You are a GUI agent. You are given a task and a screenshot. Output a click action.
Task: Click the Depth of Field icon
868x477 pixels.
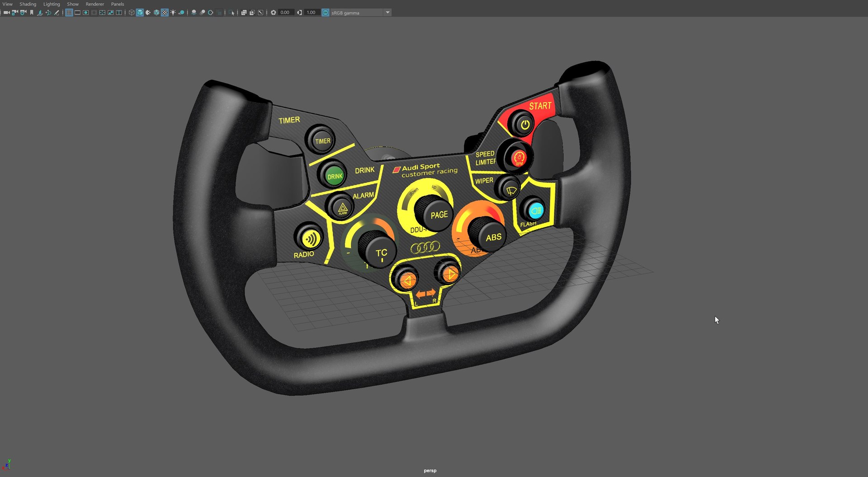(x=219, y=13)
